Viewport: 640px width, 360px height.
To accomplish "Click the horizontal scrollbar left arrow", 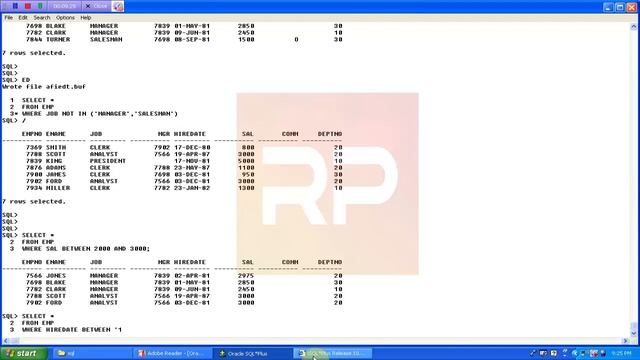I will tap(6, 340).
